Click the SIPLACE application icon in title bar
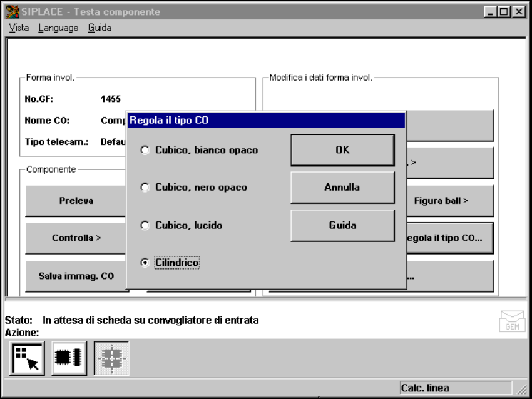 pos(11,12)
